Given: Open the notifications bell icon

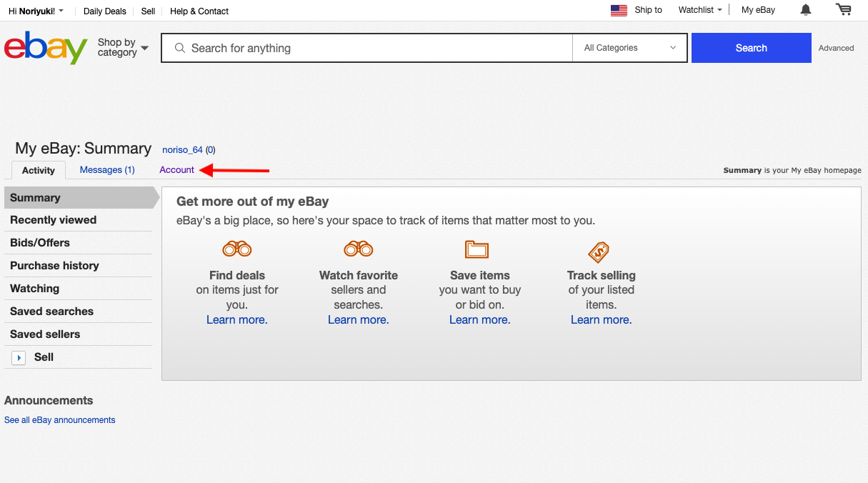Looking at the screenshot, I should [x=806, y=10].
